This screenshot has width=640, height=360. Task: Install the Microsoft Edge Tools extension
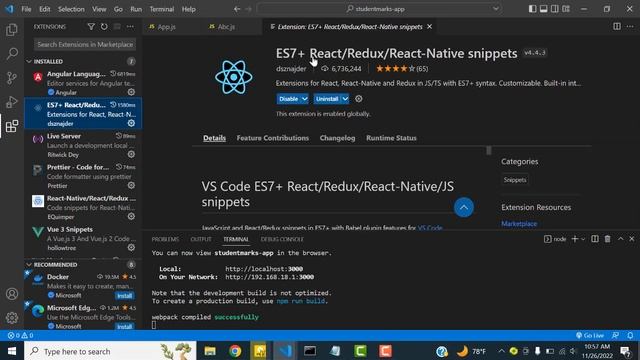[x=124, y=327]
